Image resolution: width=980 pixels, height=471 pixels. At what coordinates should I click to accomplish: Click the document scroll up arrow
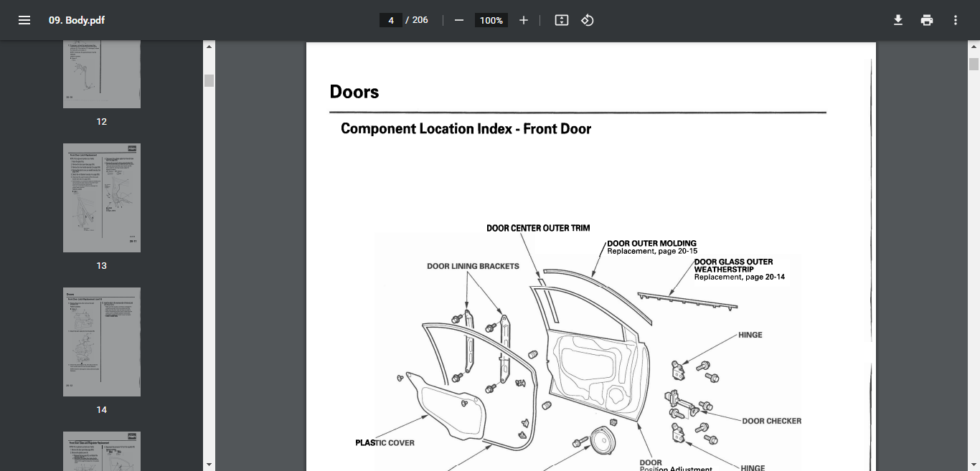tap(974, 47)
